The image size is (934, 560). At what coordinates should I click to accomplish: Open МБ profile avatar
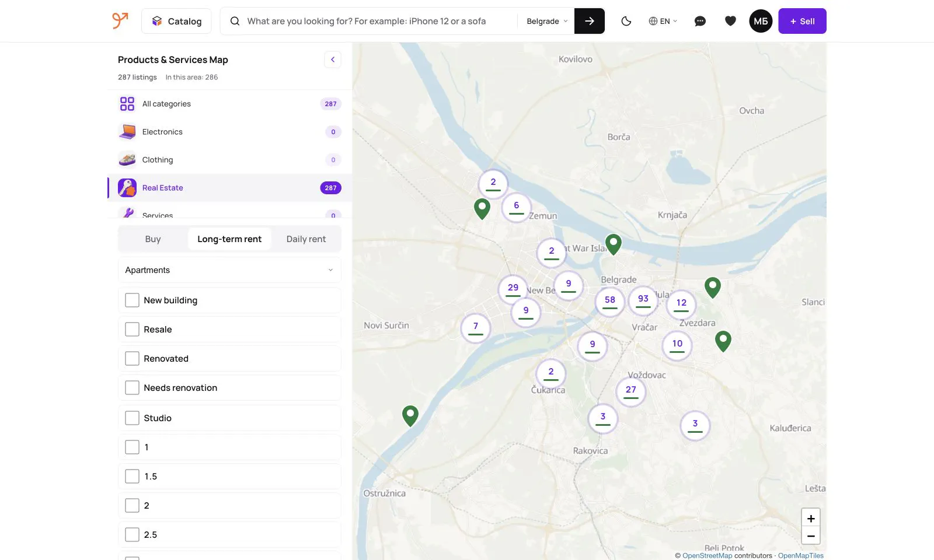coord(761,21)
